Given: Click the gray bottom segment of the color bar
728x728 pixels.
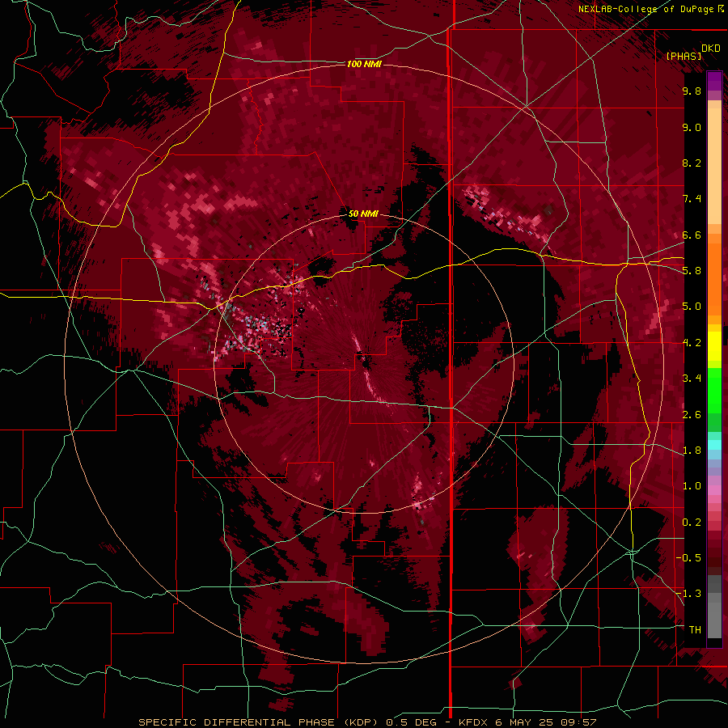Looking at the screenshot, I should coord(714,616).
